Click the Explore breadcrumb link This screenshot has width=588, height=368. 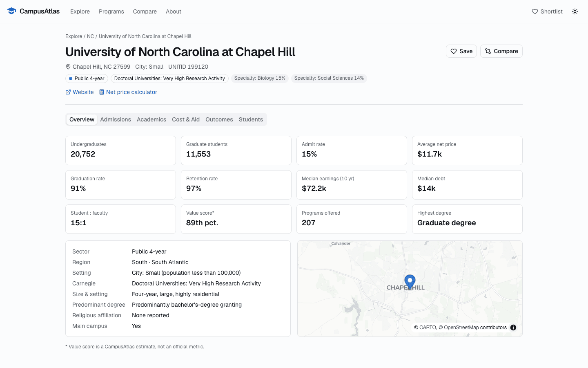[x=73, y=36]
